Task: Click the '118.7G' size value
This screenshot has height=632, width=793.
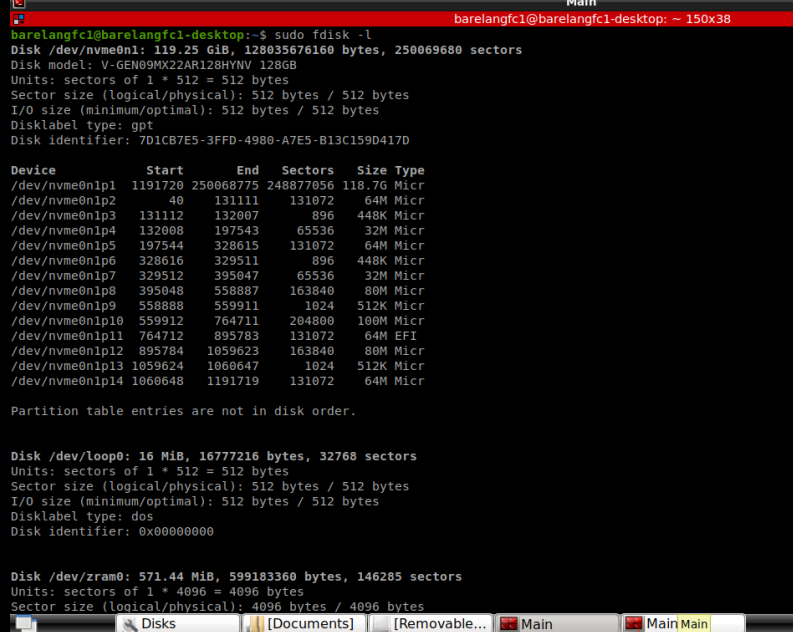Action: [364, 186]
